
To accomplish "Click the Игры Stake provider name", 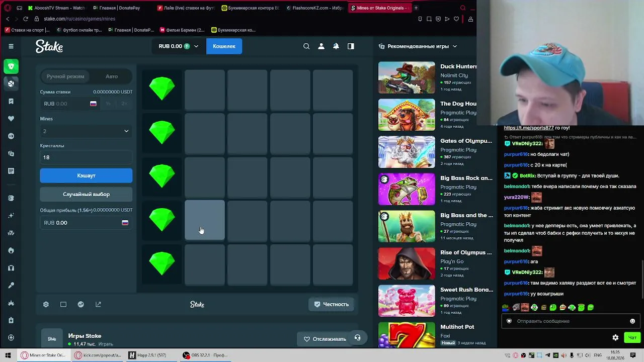I will click(85, 336).
